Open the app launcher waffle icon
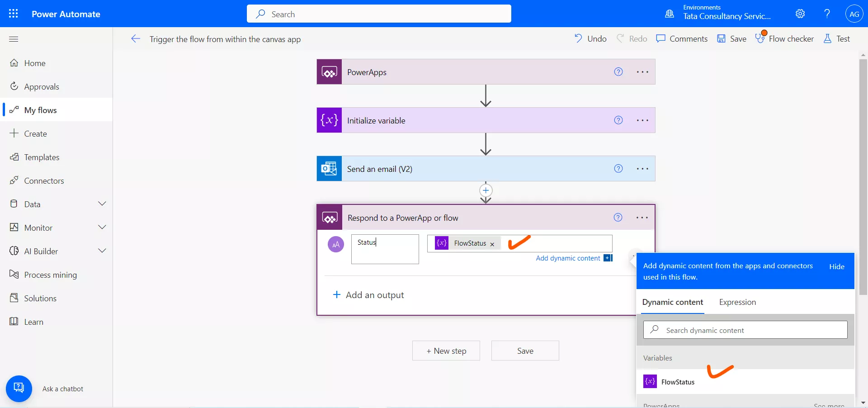Image resolution: width=868 pixels, height=408 pixels. (x=14, y=14)
